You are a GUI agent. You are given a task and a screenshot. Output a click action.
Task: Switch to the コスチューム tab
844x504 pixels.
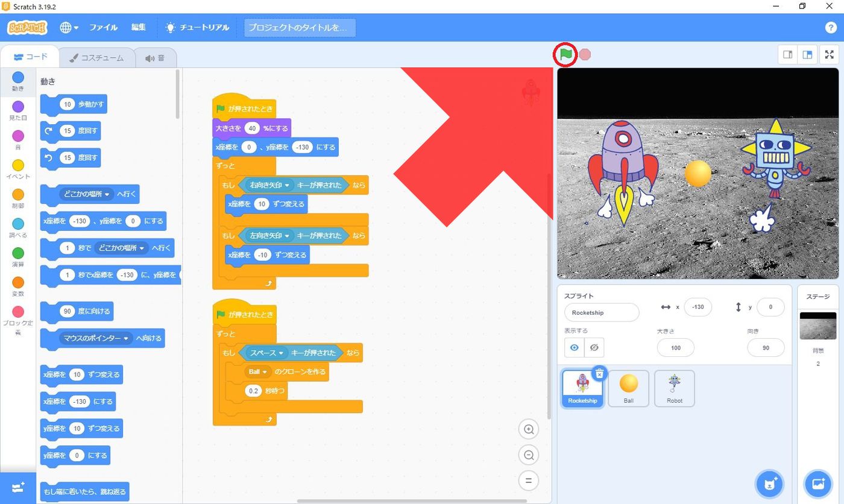(96, 58)
